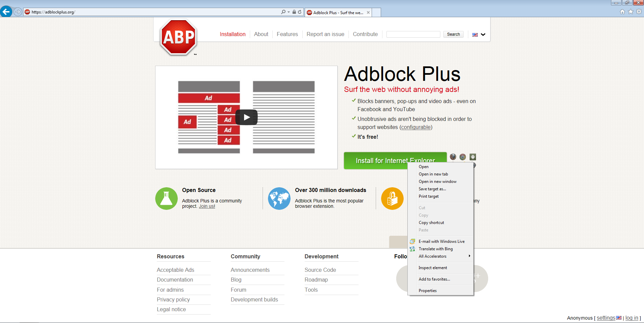Open Acceptable Ads in Resources
The image size is (644, 323).
175,270
